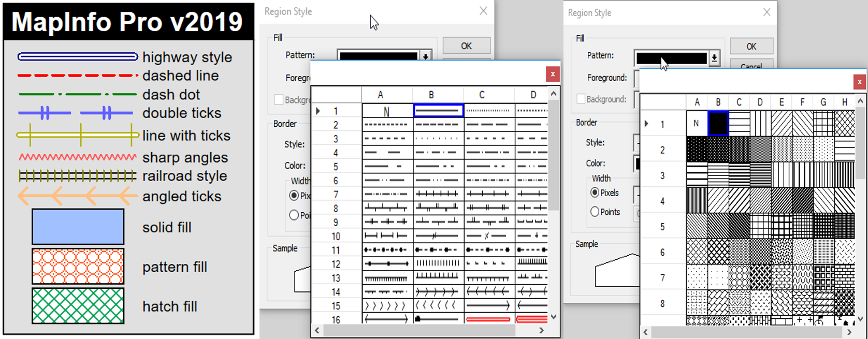Select the dotted bead line style in row 11 column A
The image size is (868, 339).
(x=387, y=249)
